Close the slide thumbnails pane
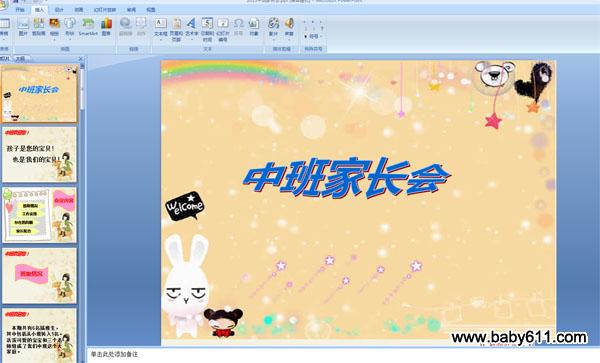 coord(81,59)
